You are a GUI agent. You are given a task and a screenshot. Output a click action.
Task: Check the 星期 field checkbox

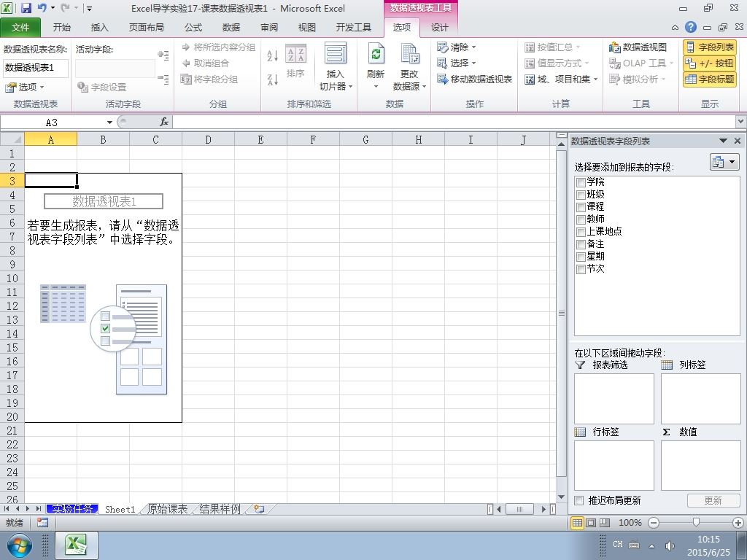[581, 257]
